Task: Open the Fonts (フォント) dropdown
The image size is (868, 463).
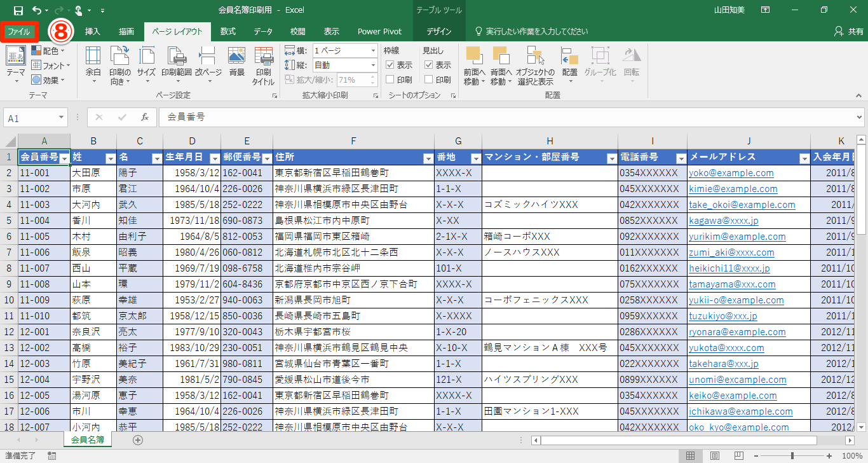Action: (51, 66)
